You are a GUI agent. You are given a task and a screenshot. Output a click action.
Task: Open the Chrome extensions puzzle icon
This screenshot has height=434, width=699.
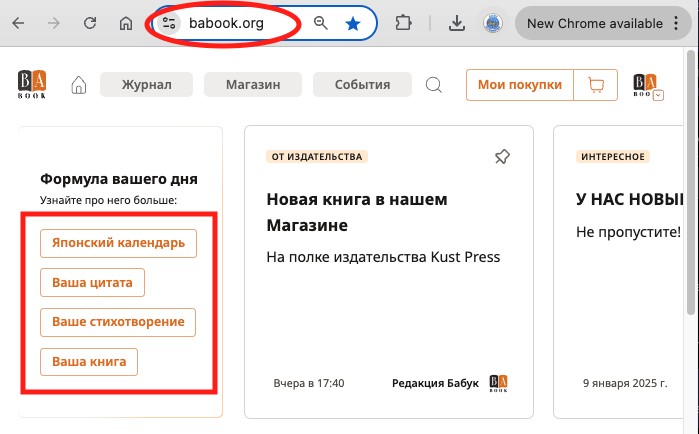pyautogui.click(x=403, y=23)
